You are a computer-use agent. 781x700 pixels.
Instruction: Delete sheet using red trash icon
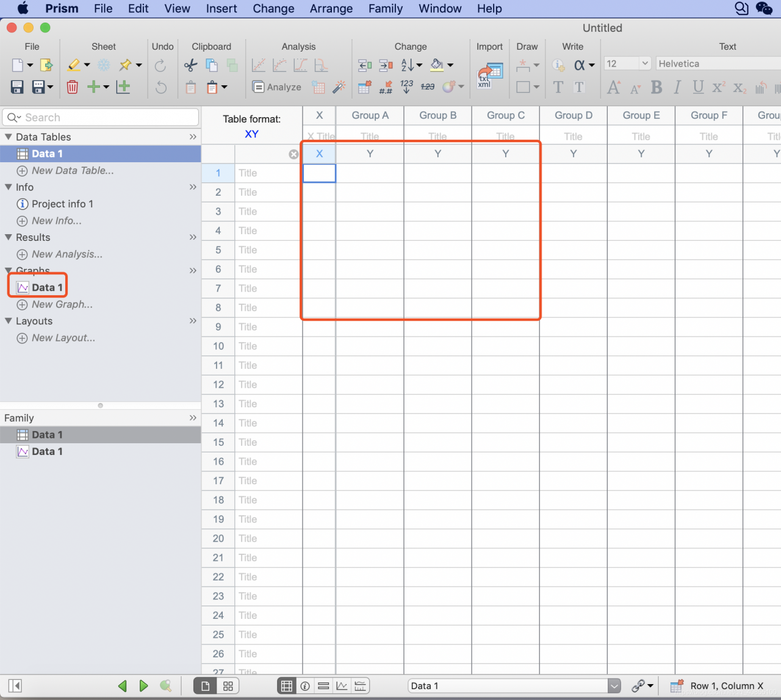(72, 87)
